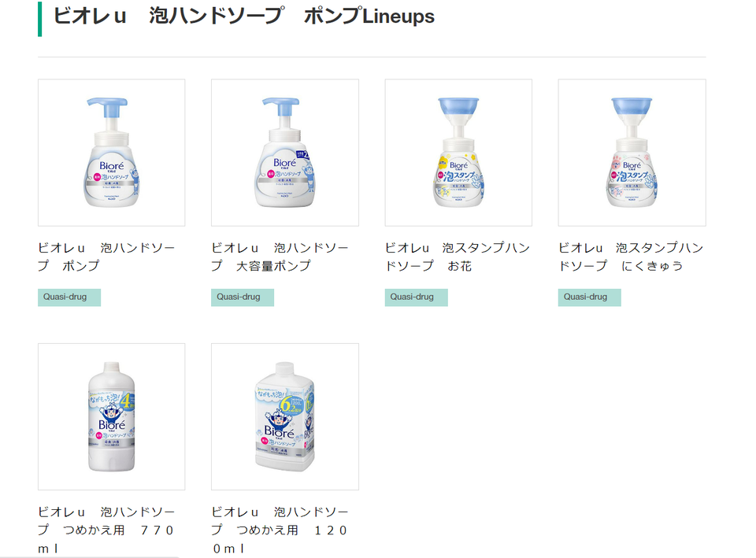Open the flower stamp hand soap image
Viewport: 756px width, 558px height.
[x=458, y=153]
